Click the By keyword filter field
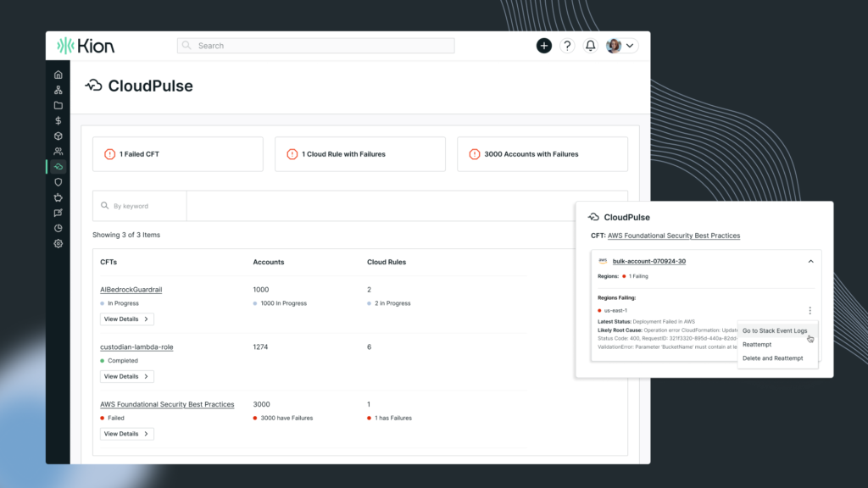868x488 pixels. 139,206
